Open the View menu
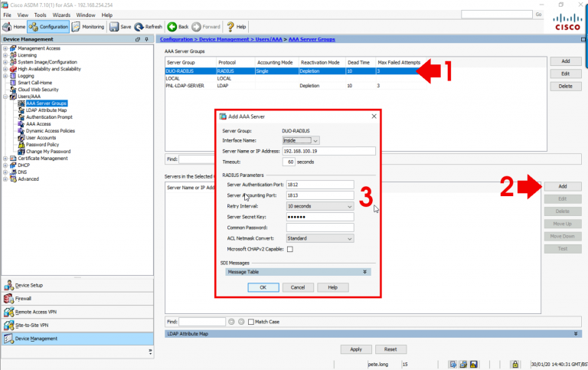Screen dimensions: 588x370 tap(22, 15)
